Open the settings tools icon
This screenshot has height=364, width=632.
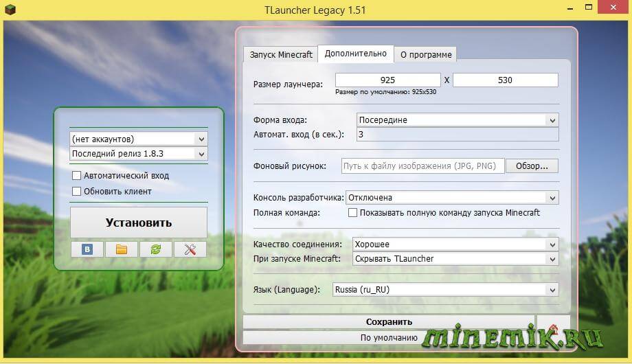pos(190,249)
